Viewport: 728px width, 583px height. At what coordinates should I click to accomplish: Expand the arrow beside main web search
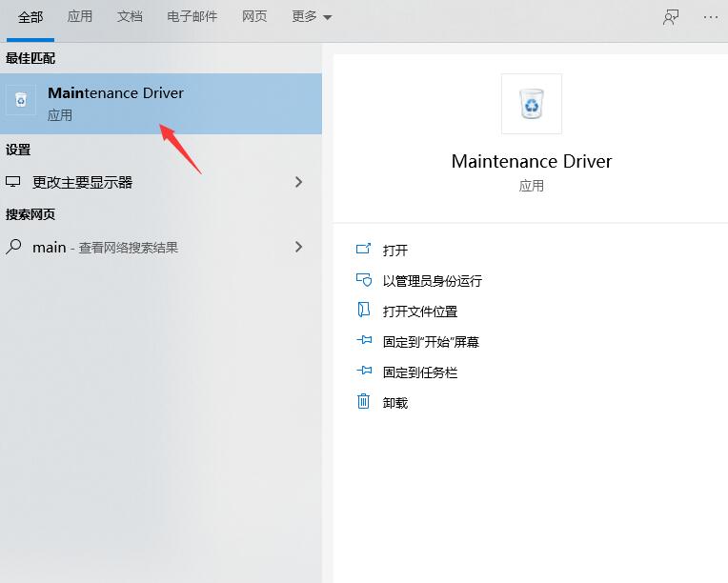(298, 247)
